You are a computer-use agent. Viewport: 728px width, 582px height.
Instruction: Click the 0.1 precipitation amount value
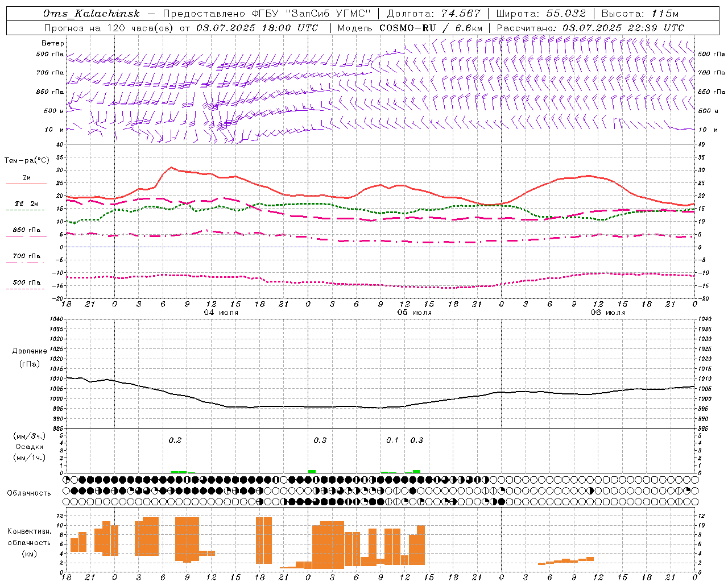(392, 440)
